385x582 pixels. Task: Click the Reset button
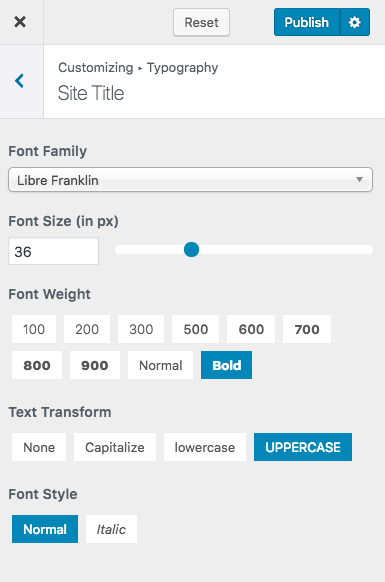[201, 23]
